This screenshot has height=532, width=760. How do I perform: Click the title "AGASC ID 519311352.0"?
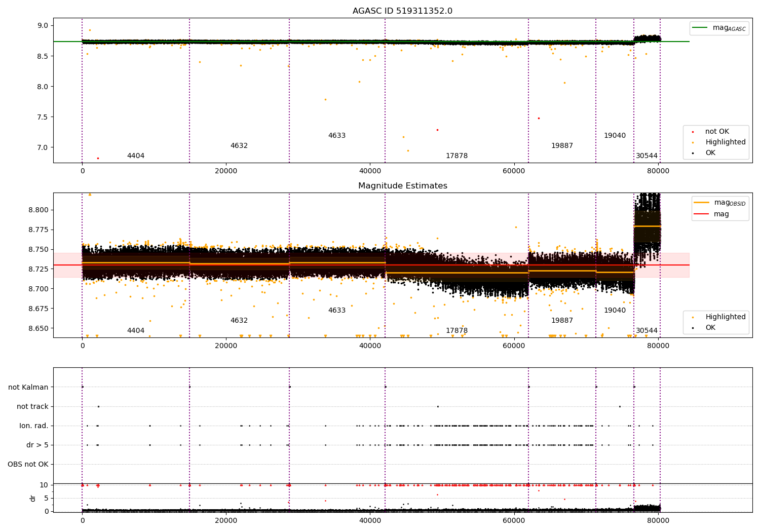tap(403, 11)
